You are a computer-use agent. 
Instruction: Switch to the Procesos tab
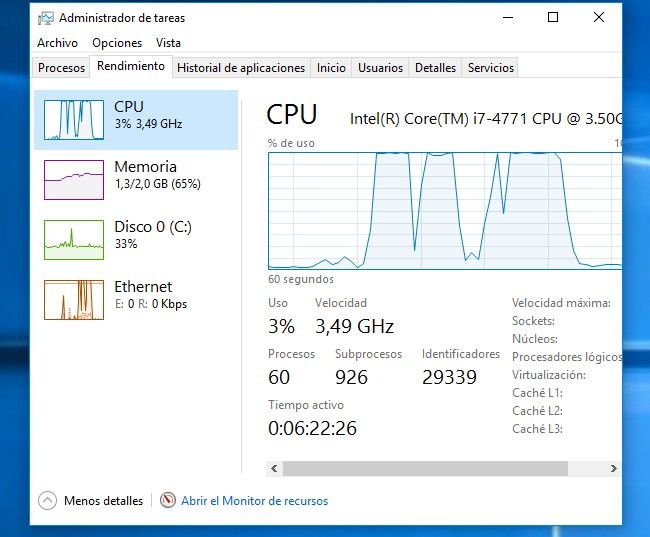(x=61, y=68)
